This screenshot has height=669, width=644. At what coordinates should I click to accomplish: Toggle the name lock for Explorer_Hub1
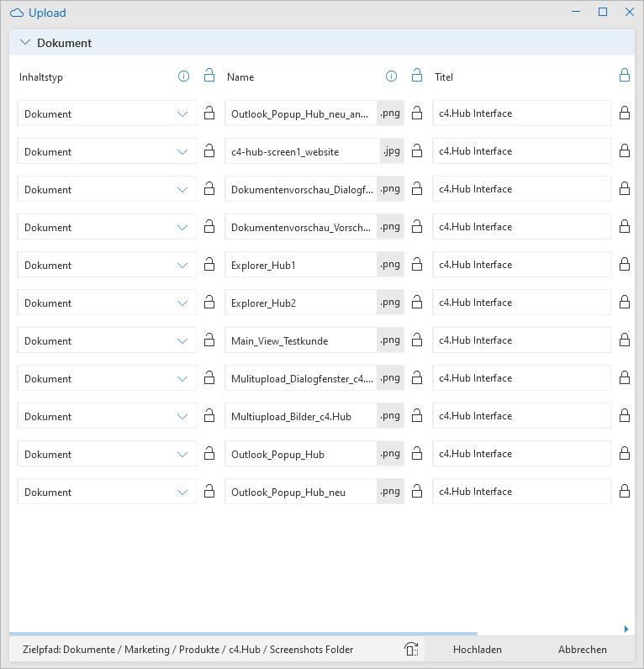[417, 264]
